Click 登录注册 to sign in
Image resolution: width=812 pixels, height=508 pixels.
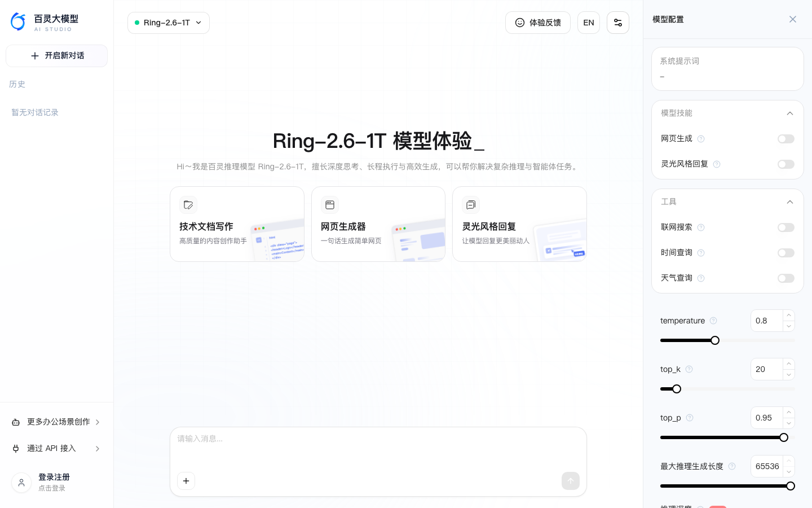[54, 477]
